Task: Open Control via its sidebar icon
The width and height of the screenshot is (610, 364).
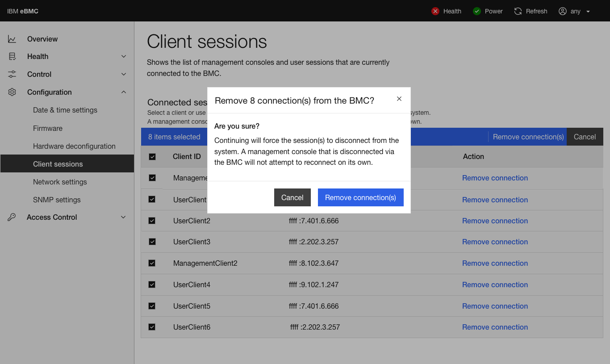Action: pos(12,74)
